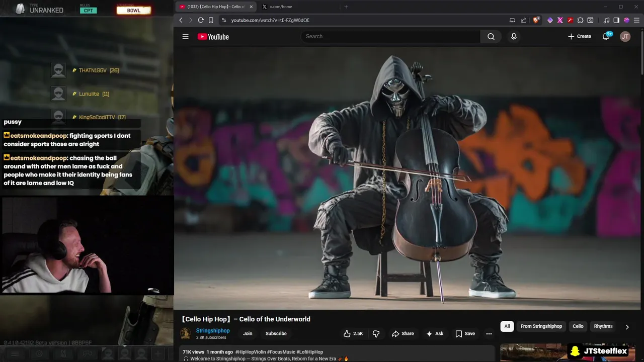Save the video to a playlist
The width and height of the screenshot is (644, 362).
[465, 333]
